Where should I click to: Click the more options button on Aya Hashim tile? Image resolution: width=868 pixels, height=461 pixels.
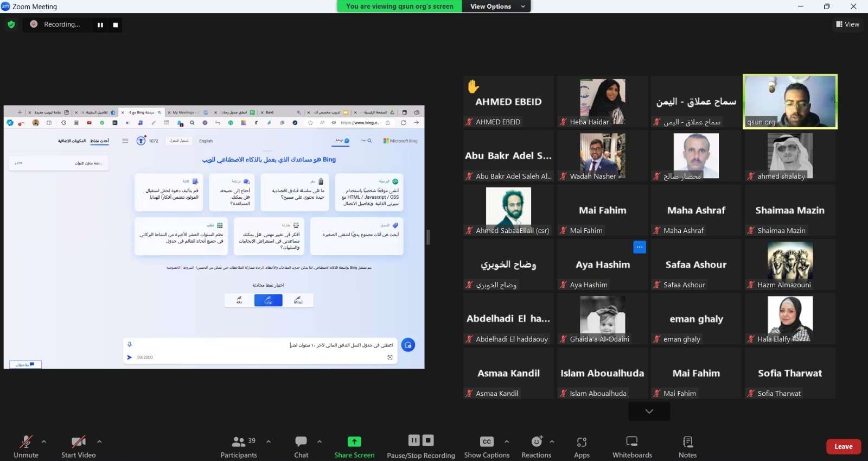pos(640,247)
